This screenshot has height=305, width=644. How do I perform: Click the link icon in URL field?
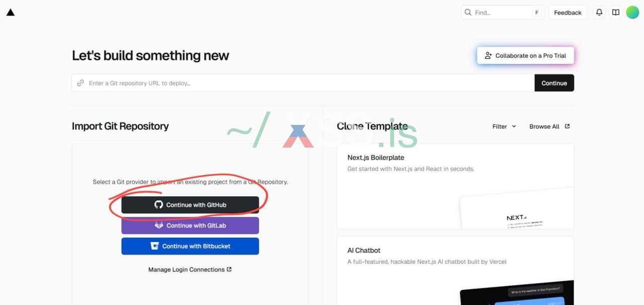click(80, 83)
